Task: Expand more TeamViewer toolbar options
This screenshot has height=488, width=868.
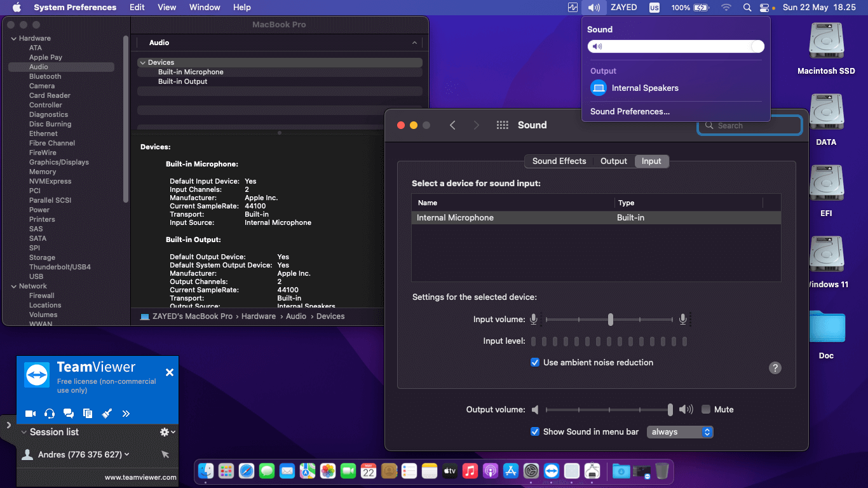Action: 126,414
